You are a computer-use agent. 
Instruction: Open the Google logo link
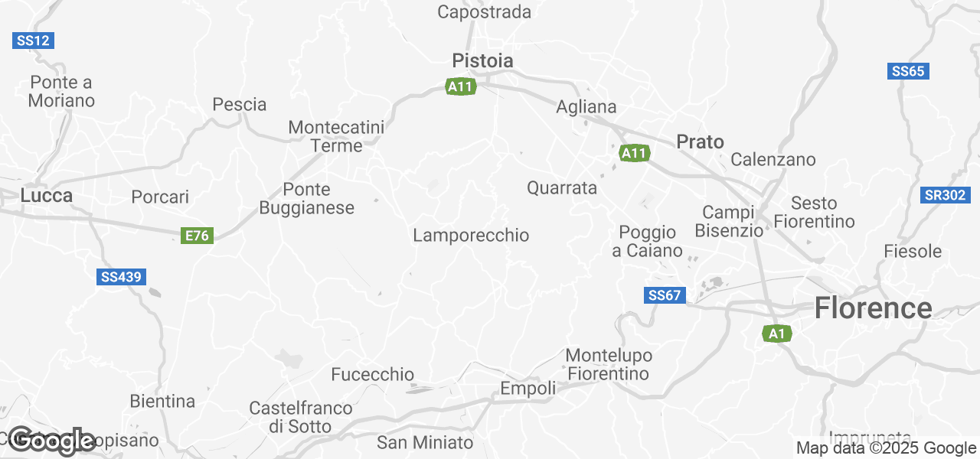51,441
